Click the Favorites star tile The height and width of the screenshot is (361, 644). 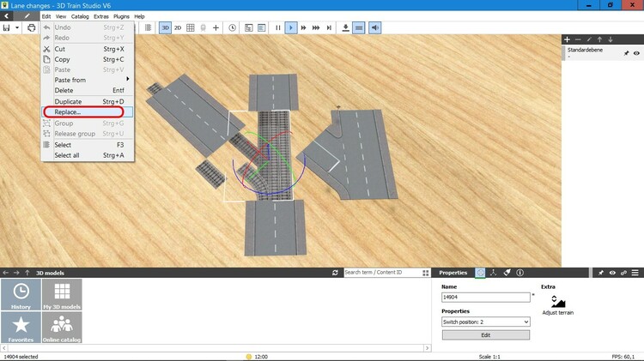[21, 327]
